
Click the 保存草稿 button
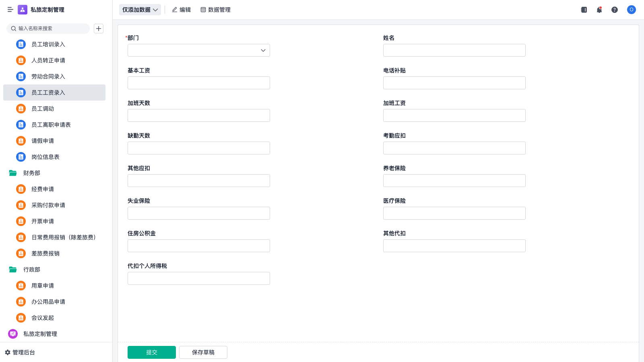point(203,352)
